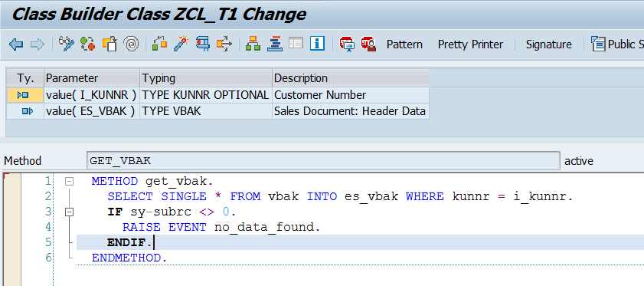
Task: Click the breakpoint margin beside line 3
Action: point(11,212)
